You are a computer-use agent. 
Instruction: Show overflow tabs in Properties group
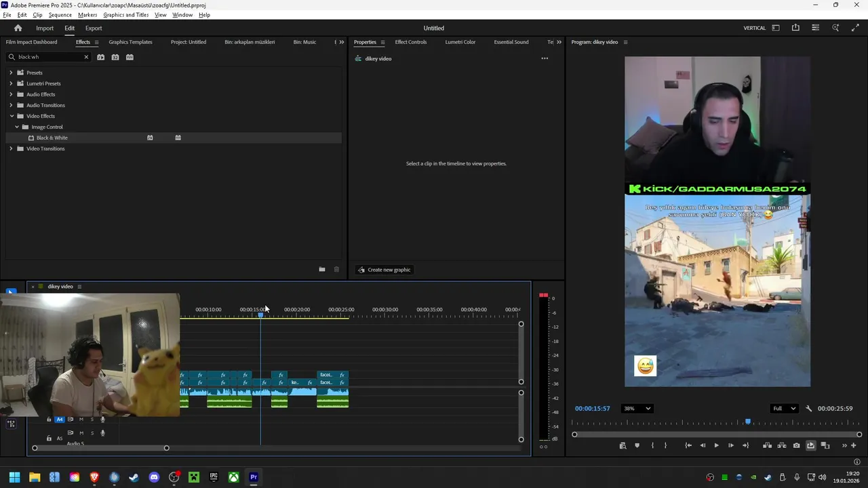pos(559,42)
